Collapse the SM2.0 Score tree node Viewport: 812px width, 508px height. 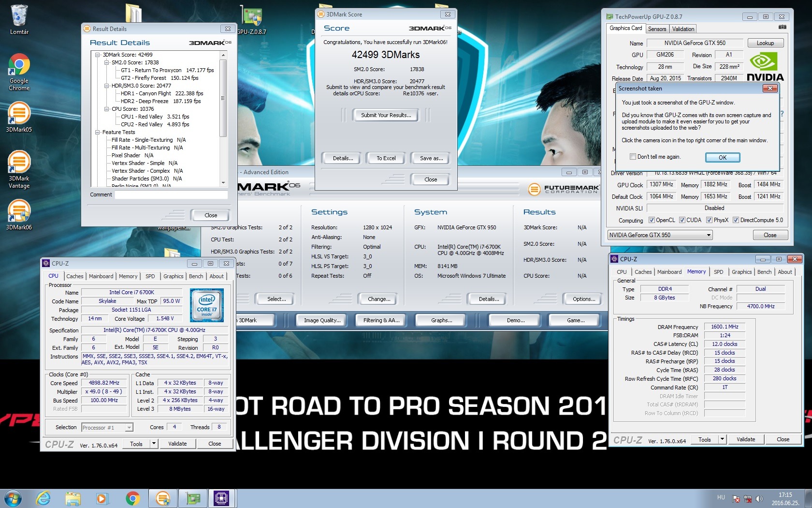click(x=107, y=62)
